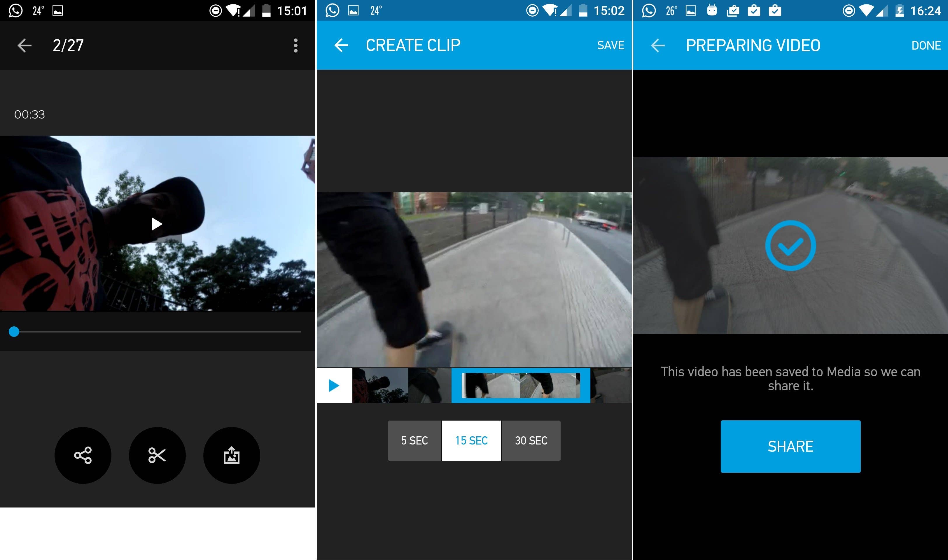
Task: Tap the video scrubber handle at the start
Action: click(14, 332)
